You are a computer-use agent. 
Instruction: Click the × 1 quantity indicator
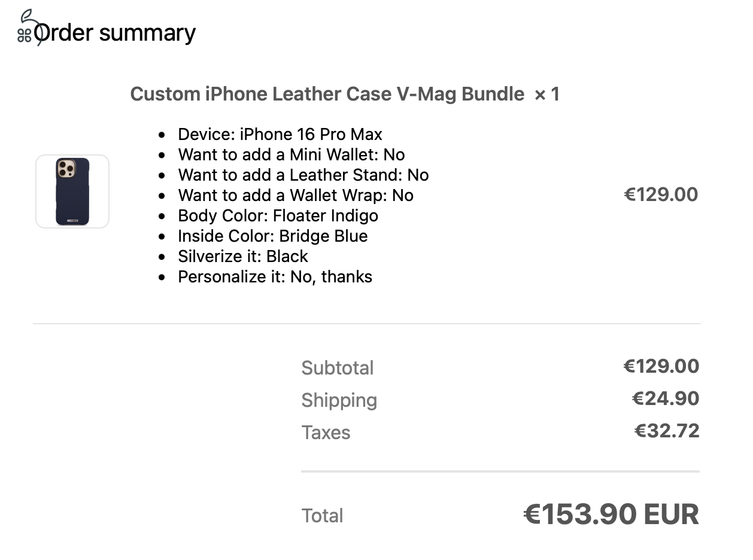click(547, 94)
